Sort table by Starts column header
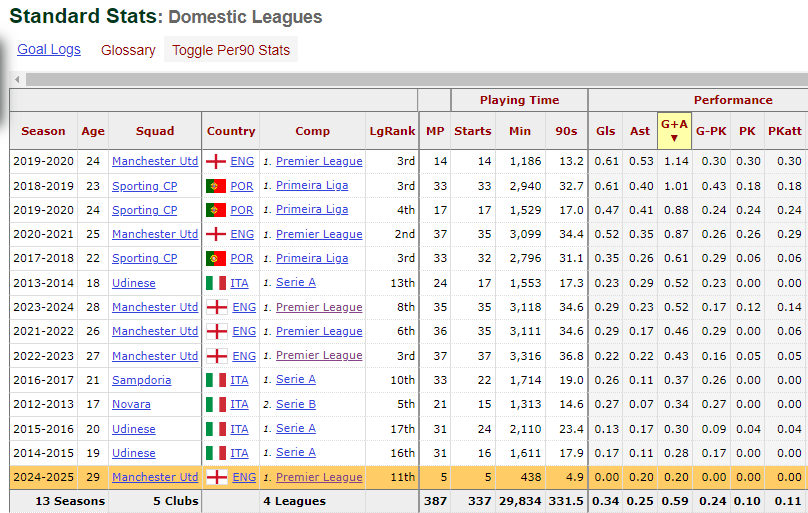The height and width of the screenshot is (513, 808). [473, 131]
